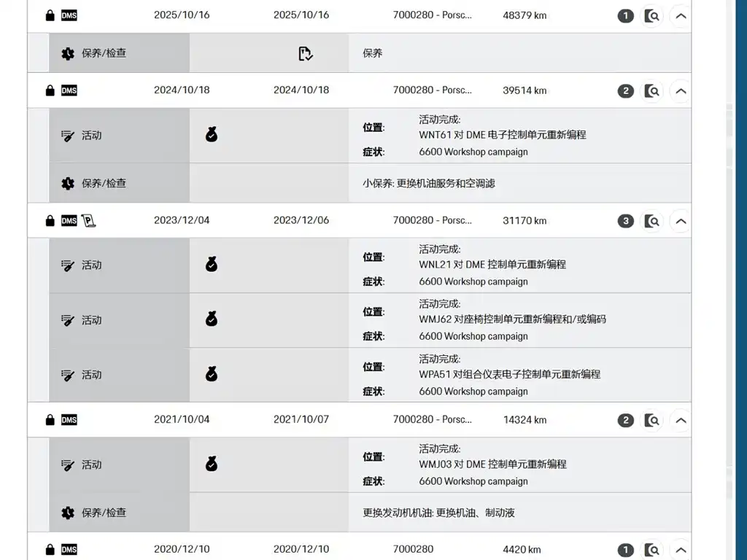Screen dimensions: 747x560
Task: Collapse the 2024/10/18 service entry
Action: (x=681, y=91)
